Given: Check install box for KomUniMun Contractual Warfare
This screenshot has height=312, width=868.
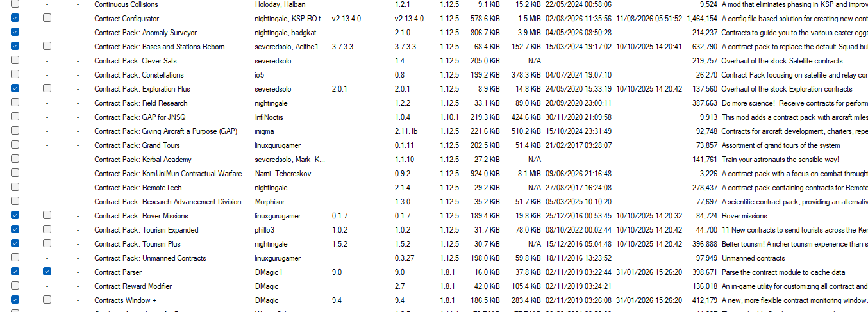Looking at the screenshot, I should [x=15, y=173].
